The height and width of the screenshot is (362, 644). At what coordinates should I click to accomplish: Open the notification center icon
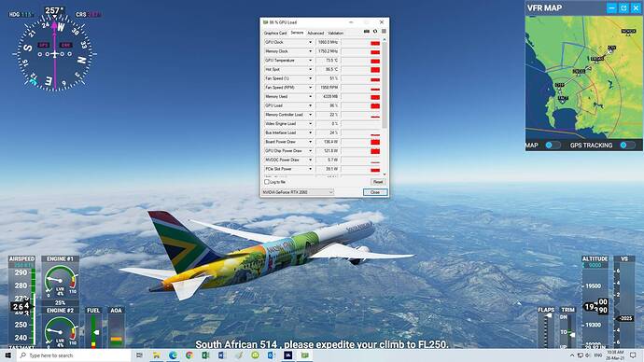633,355
